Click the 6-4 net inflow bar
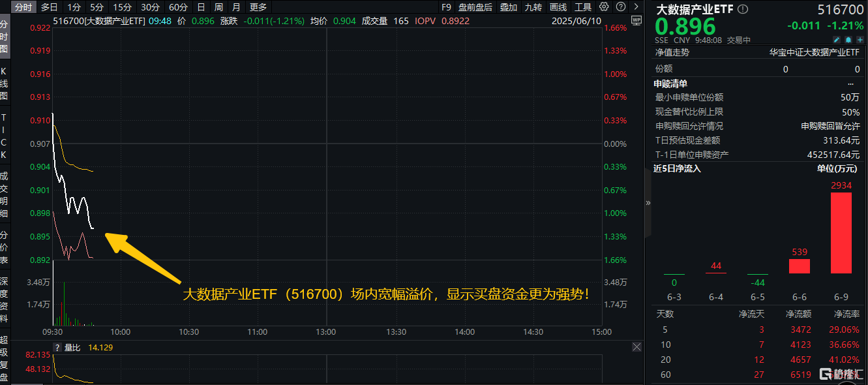 716,273
